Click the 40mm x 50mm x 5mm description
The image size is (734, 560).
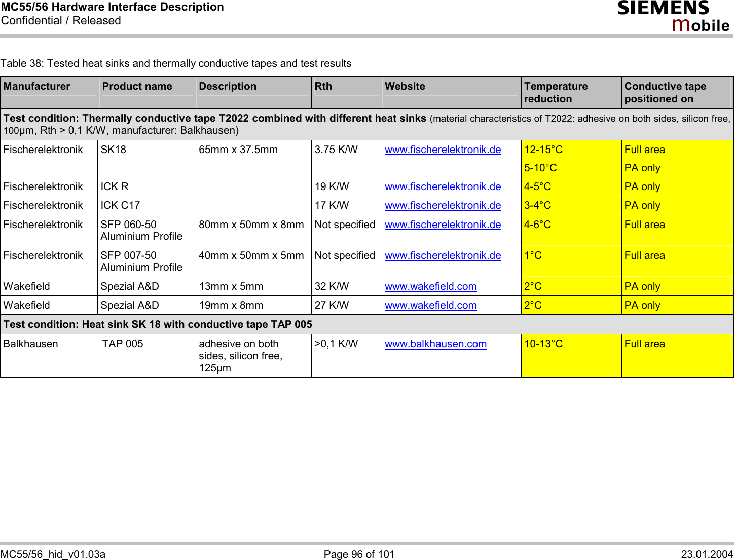(x=251, y=255)
